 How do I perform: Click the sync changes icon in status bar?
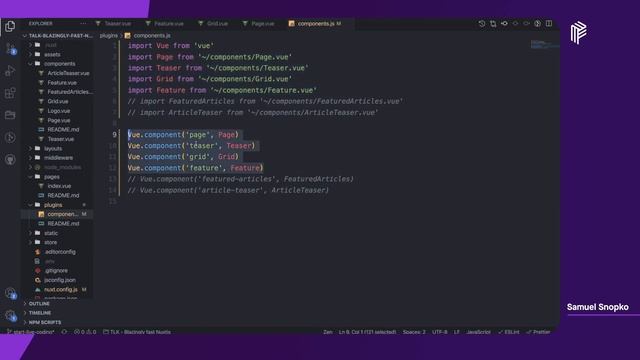pyautogui.click(x=64, y=332)
